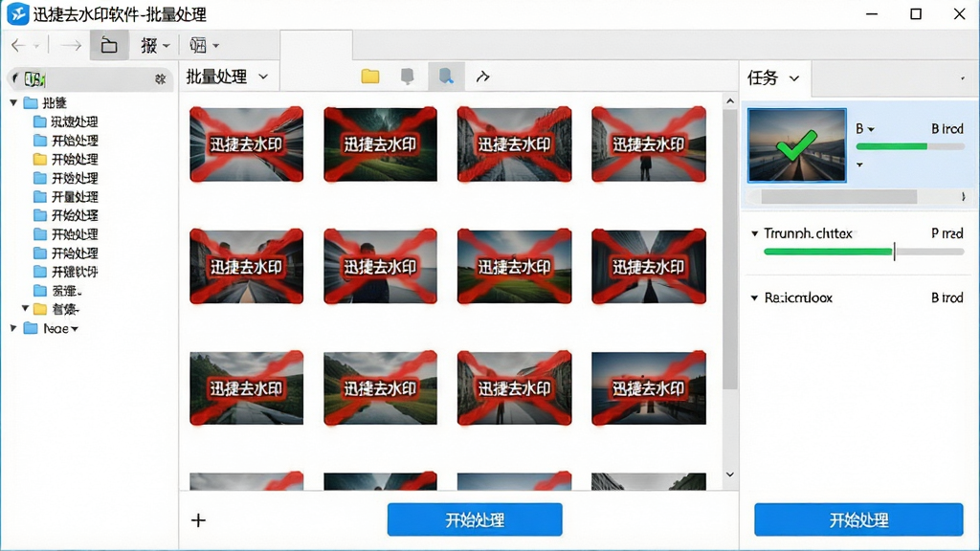Image resolution: width=980 pixels, height=551 pixels.
Task: Select the first thumbnail in the second row
Action: (x=246, y=266)
